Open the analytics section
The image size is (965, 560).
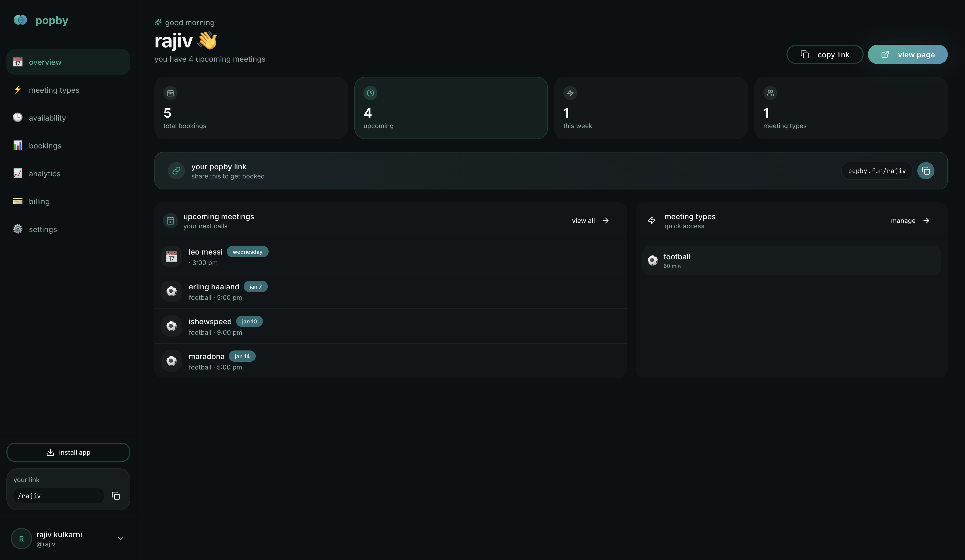pos(44,174)
